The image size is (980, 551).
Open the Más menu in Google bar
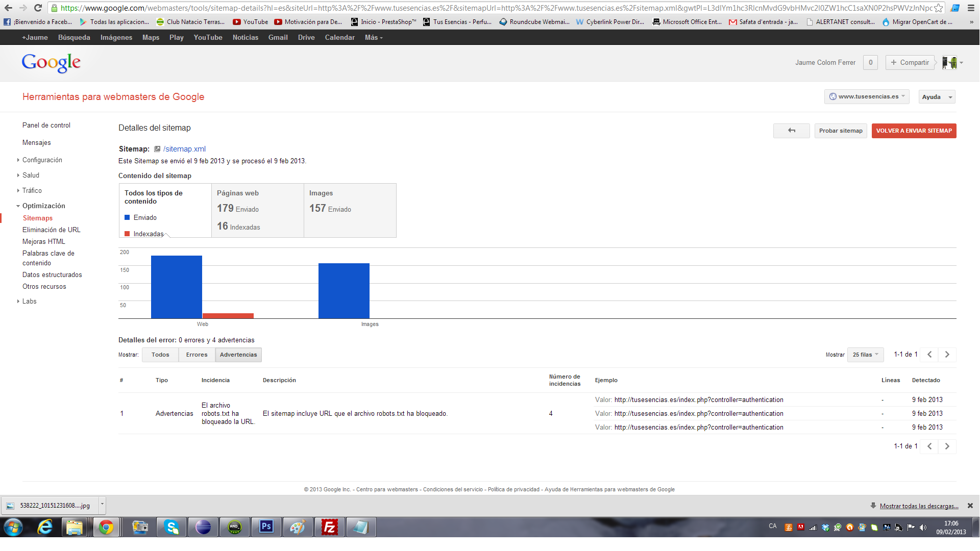(x=373, y=37)
